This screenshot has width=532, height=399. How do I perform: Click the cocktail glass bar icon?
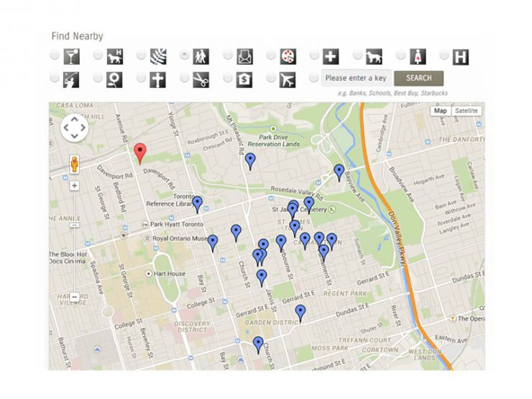(71, 56)
